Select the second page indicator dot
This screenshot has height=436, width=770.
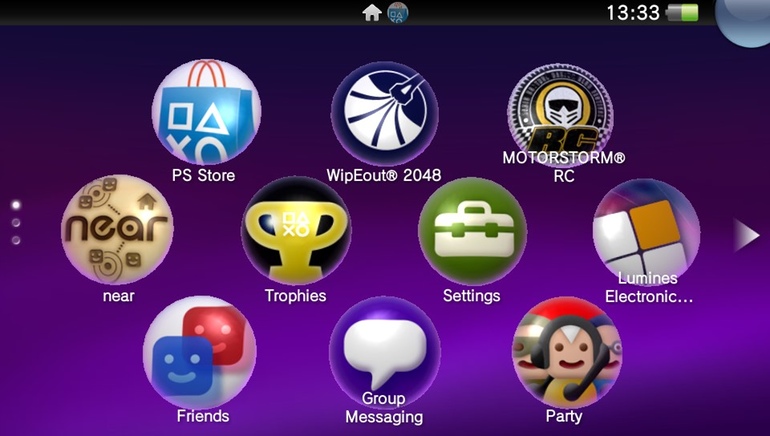tap(16, 223)
